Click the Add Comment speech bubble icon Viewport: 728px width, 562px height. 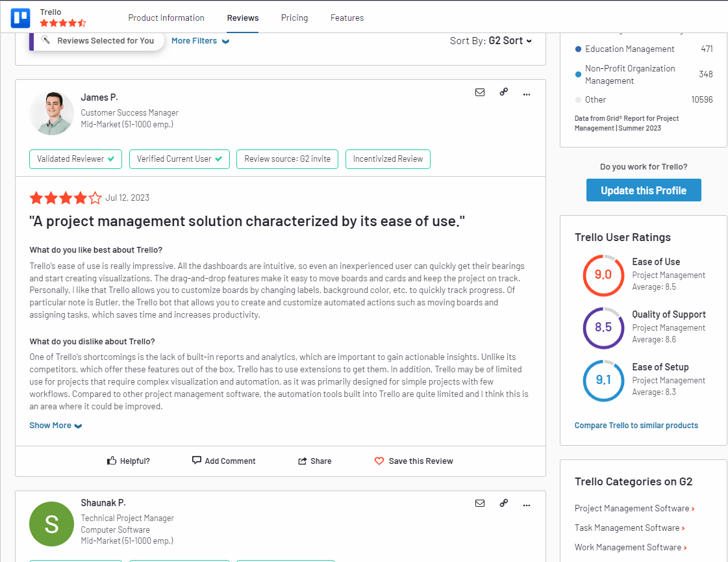[x=196, y=460]
